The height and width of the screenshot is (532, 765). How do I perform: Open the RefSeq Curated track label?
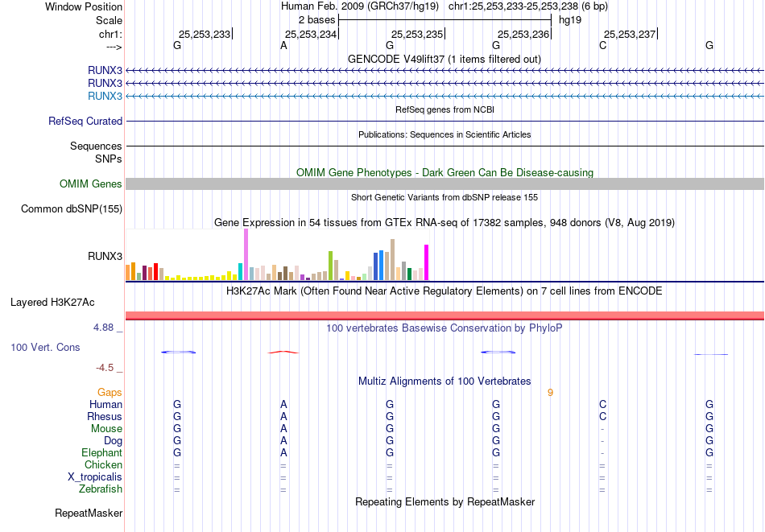(x=85, y=121)
